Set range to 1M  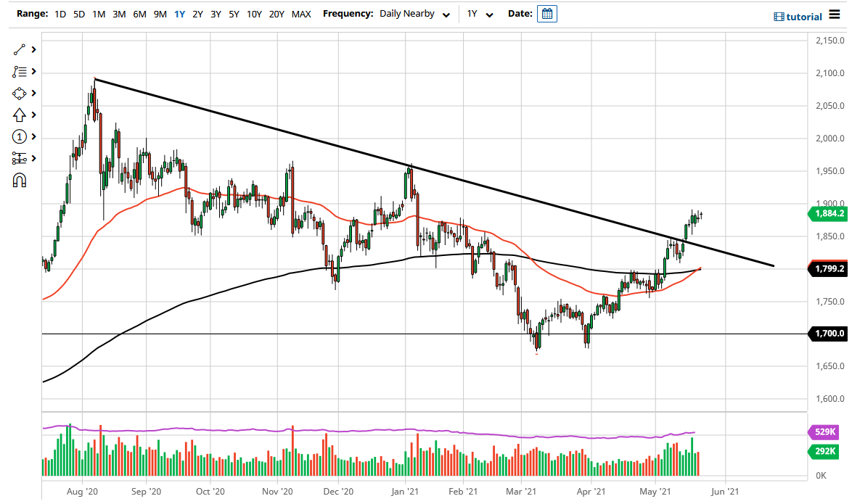click(x=99, y=14)
